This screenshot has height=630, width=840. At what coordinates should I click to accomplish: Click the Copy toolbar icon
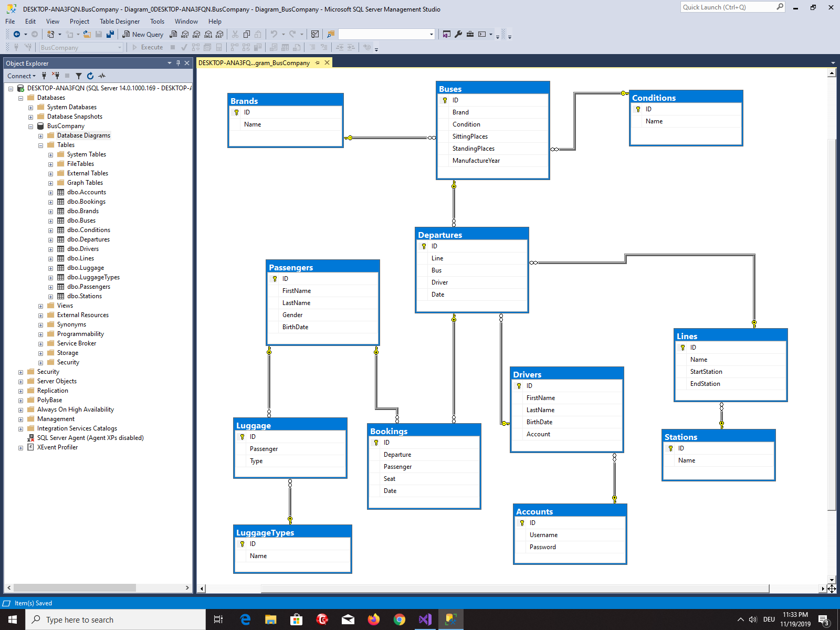(x=246, y=34)
